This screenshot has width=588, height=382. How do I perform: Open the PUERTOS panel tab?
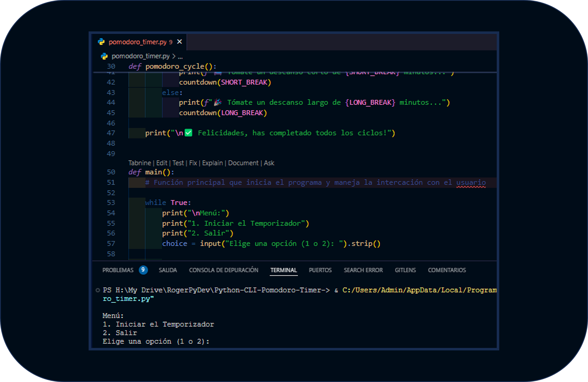click(x=320, y=270)
